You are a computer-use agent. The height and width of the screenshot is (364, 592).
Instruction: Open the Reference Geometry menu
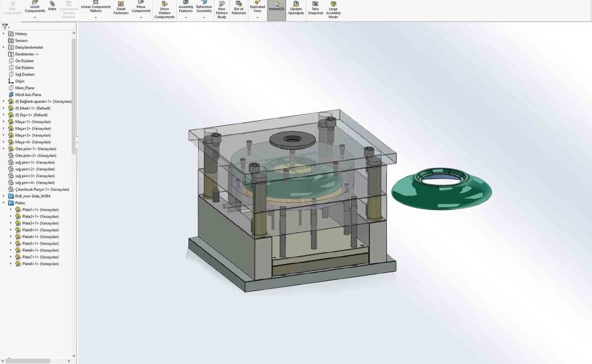click(x=204, y=7)
